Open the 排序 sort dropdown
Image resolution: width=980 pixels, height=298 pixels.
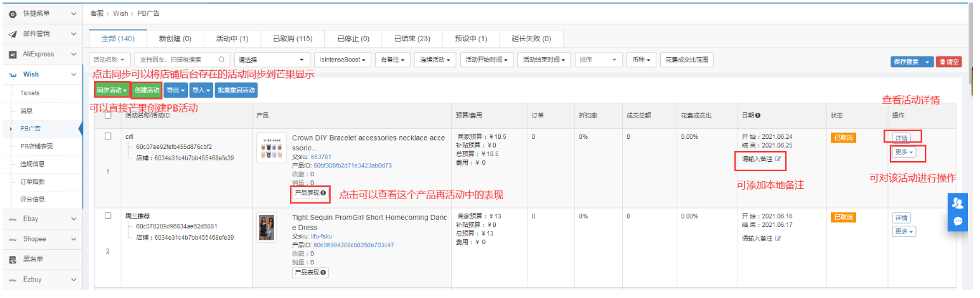coord(599,60)
